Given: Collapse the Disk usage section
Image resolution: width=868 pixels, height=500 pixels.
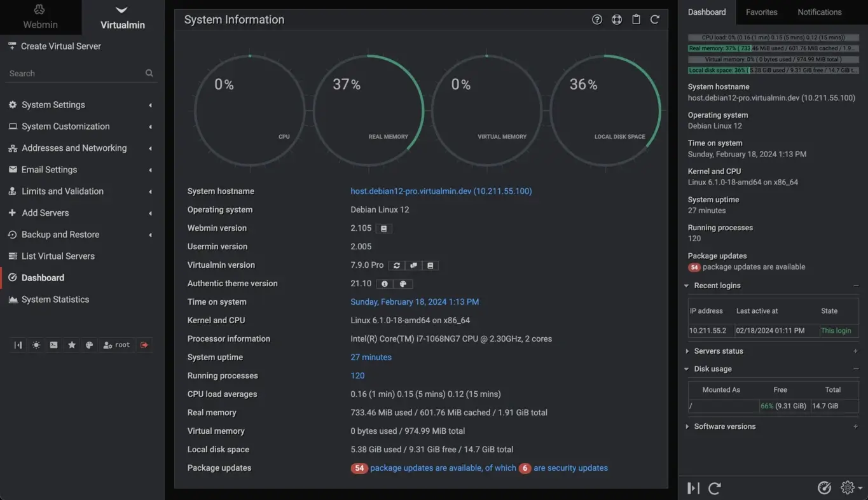Looking at the screenshot, I should 713,368.
